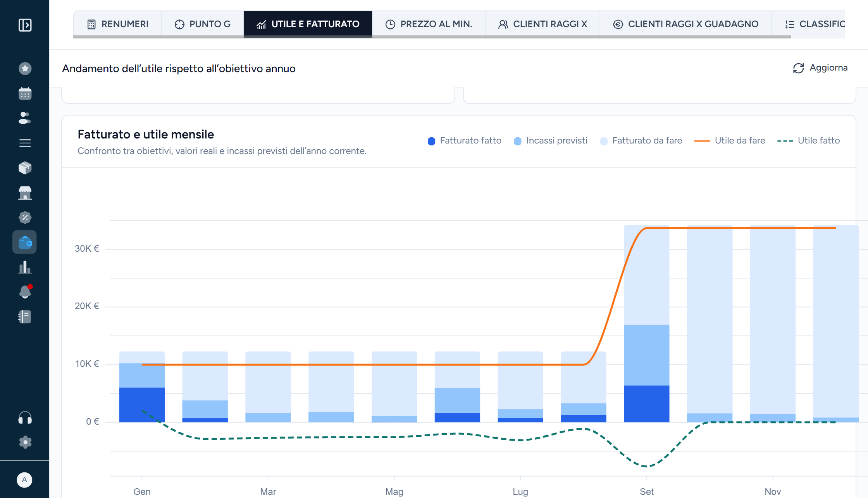Open the user avatar 'A'

(24, 480)
